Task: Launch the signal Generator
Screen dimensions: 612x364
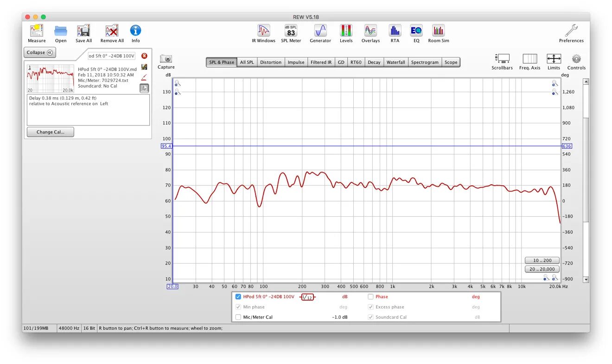Action: pos(320,34)
